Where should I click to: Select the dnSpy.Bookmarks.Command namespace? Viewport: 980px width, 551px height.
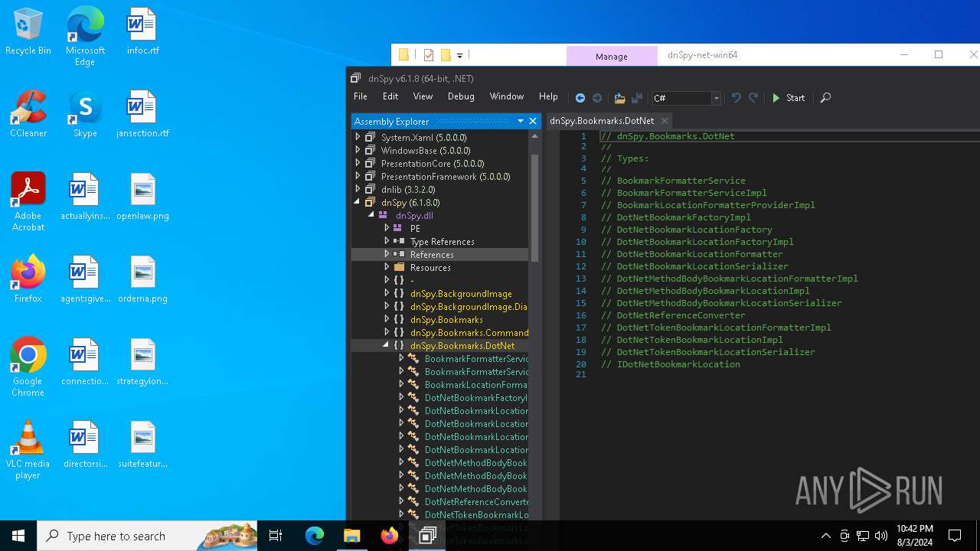(469, 333)
